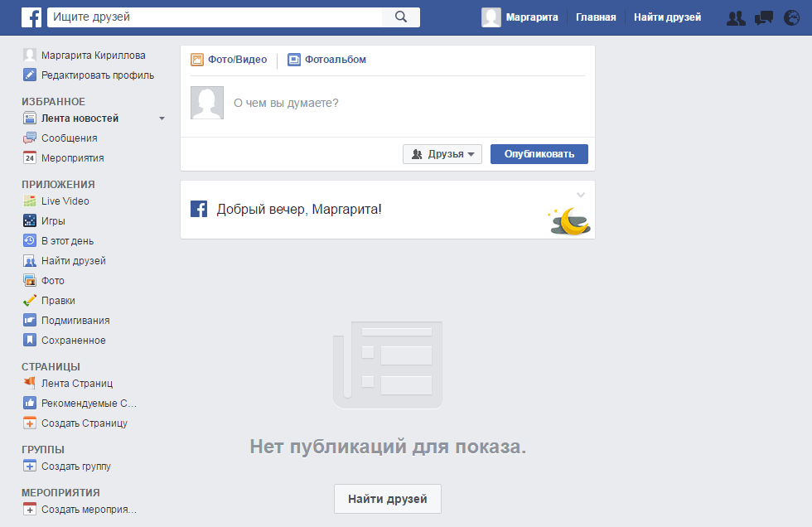Viewport: 812px width, 527px height.
Task: Open Лента Страниц link
Action: 77,383
